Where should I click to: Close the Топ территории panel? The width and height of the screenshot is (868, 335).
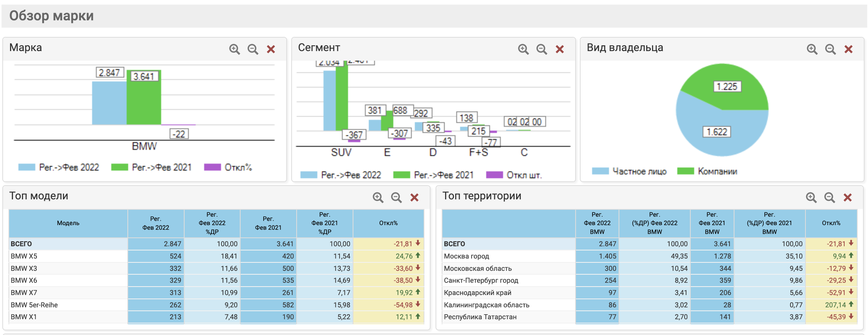(x=848, y=197)
